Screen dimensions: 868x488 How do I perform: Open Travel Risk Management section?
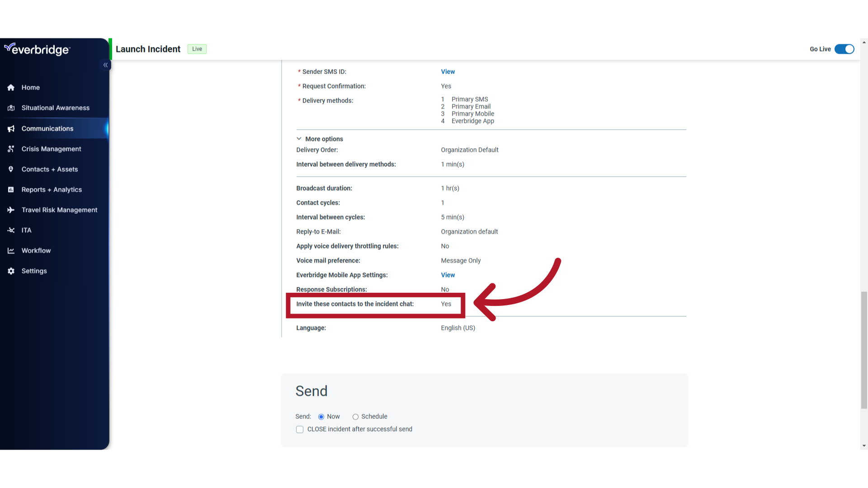tap(59, 210)
